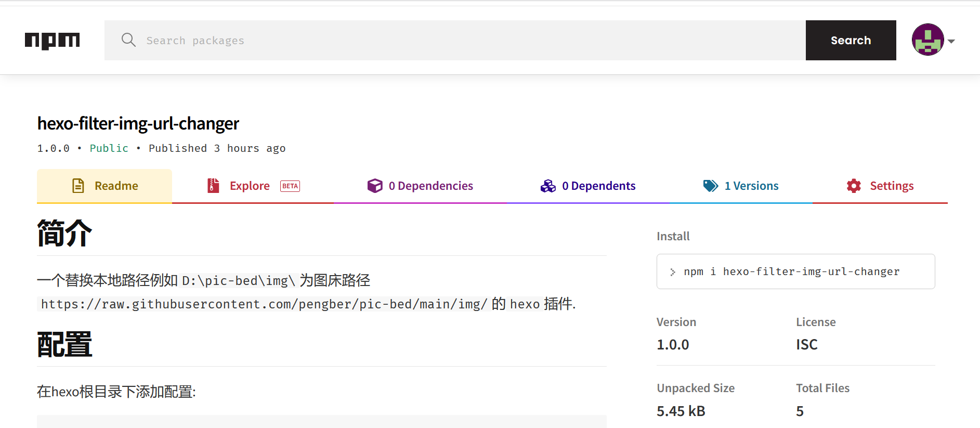Open the 1 Versions tab
This screenshot has width=980, height=428.
pyautogui.click(x=741, y=186)
